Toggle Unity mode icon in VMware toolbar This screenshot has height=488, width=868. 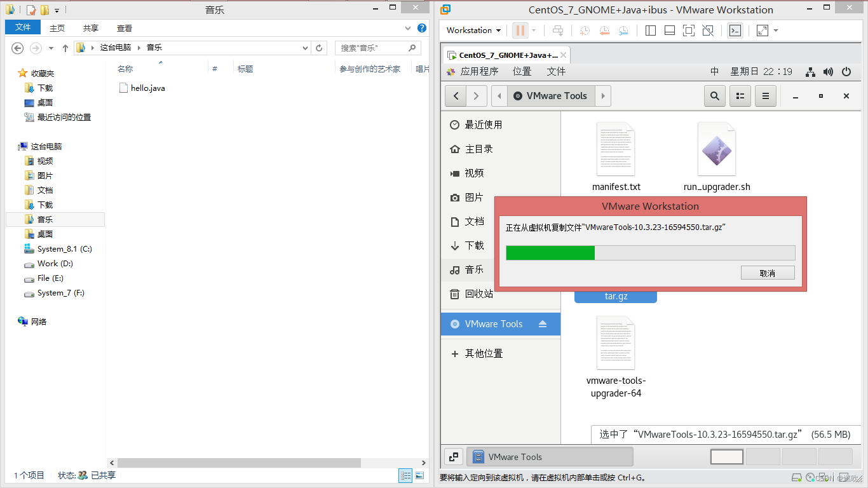[709, 30]
